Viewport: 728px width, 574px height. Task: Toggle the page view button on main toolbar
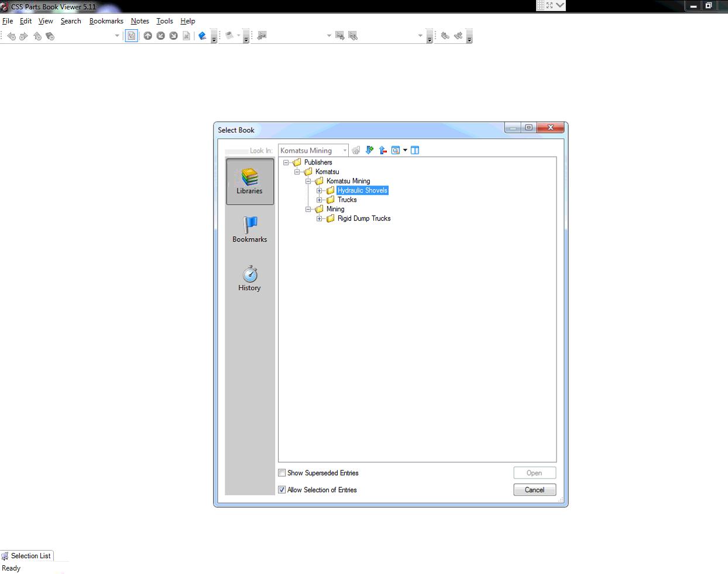tap(131, 35)
